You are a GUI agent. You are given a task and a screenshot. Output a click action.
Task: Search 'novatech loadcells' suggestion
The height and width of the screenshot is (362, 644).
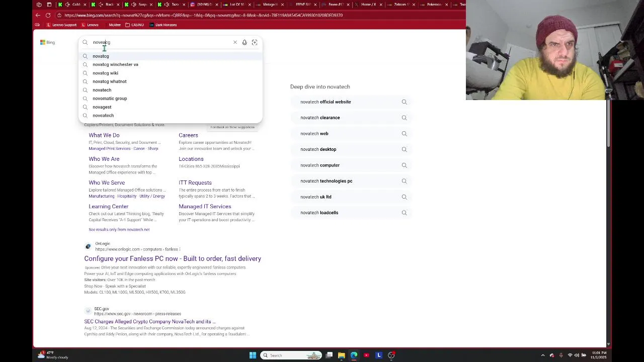pos(351,213)
